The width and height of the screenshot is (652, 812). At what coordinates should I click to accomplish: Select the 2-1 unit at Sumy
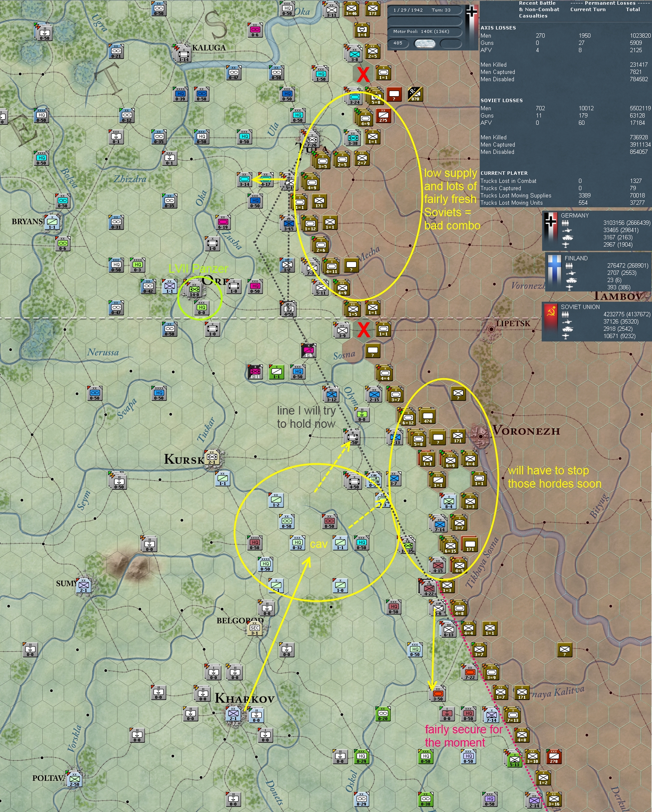(84, 585)
